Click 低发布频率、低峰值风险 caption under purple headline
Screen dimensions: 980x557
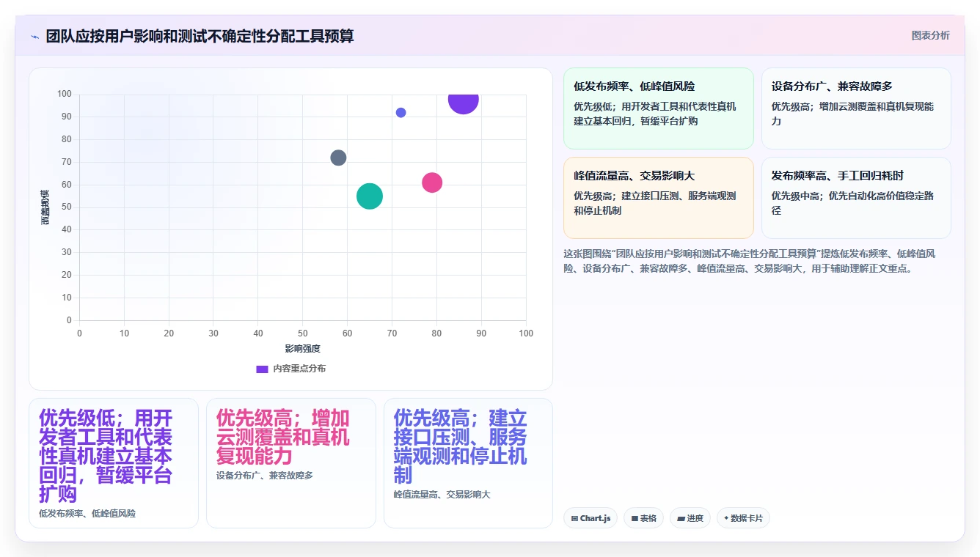coord(87,514)
